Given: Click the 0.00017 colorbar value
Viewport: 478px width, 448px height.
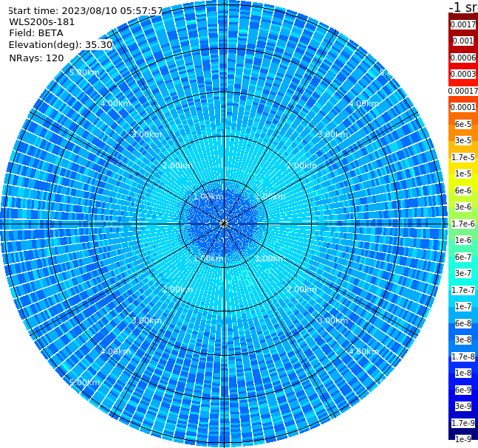Looking at the screenshot, I should coord(463,91).
